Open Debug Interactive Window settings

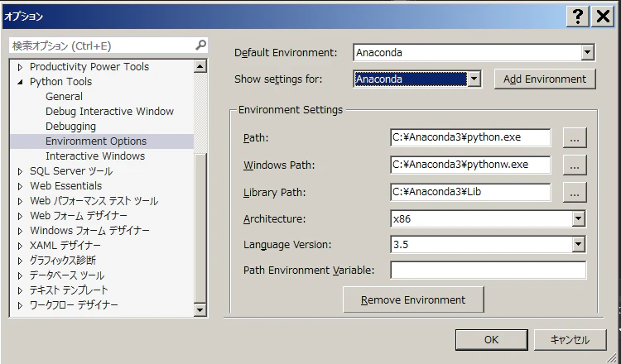[109, 112]
